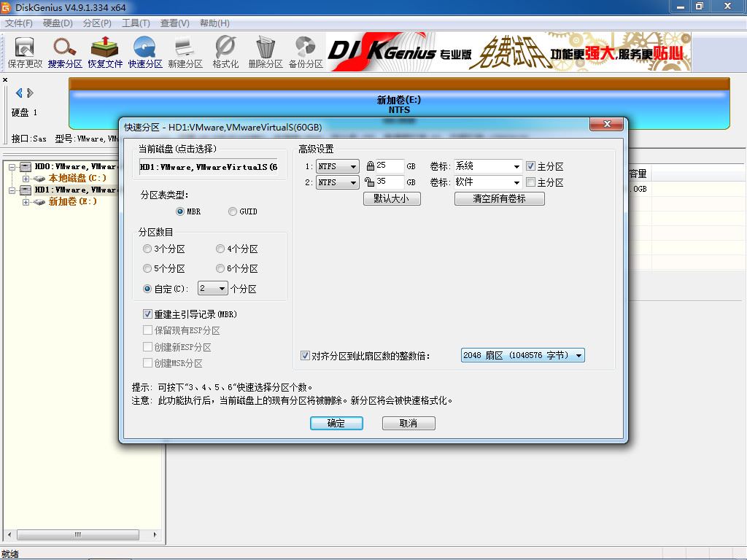Image resolution: width=747 pixels, height=560 pixels.
Task: Click the DiskGenius Professional banner advertisement
Action: (508, 52)
